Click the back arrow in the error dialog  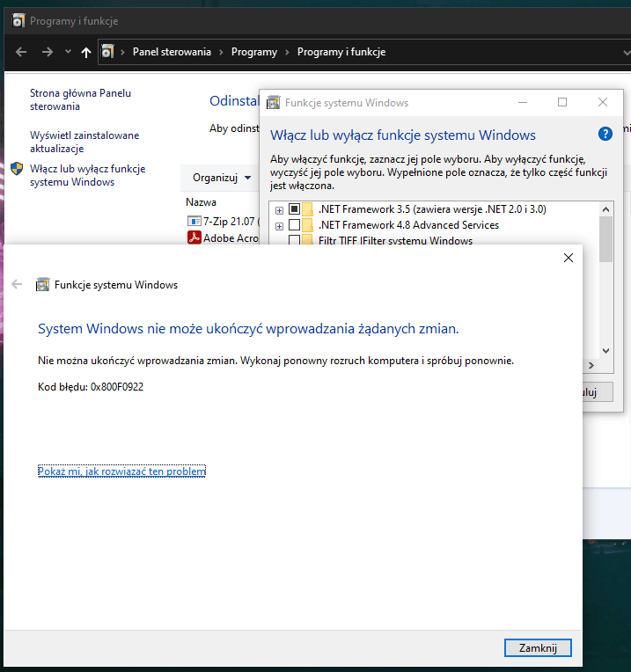point(17,284)
